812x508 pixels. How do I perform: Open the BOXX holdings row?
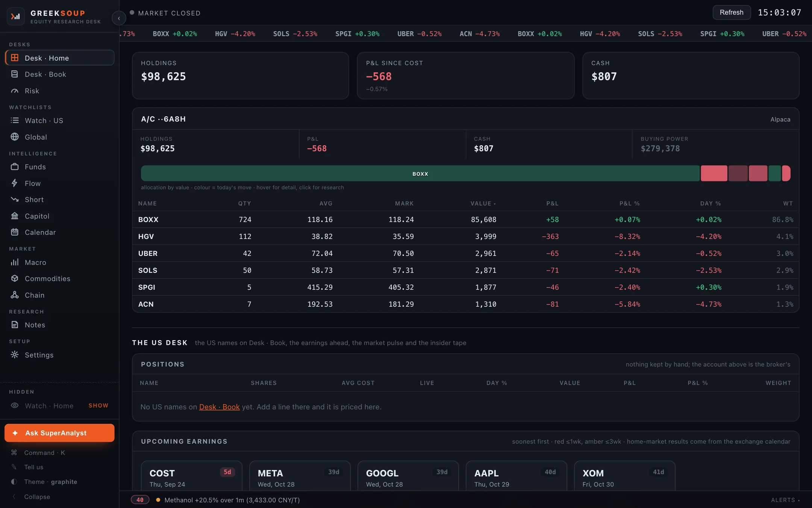coord(465,219)
